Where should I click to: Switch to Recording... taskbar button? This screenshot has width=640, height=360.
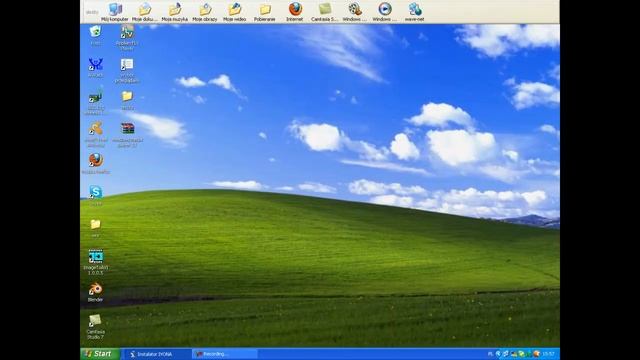pos(225,354)
